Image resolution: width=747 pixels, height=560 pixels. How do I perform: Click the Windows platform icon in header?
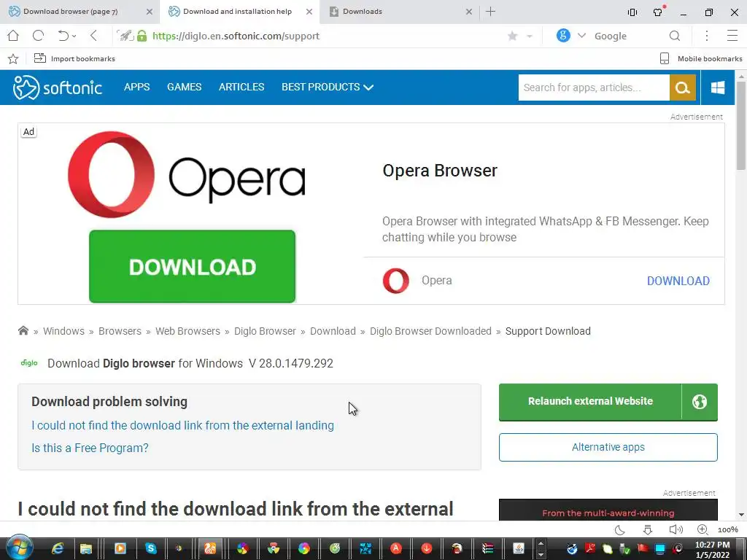click(x=718, y=87)
